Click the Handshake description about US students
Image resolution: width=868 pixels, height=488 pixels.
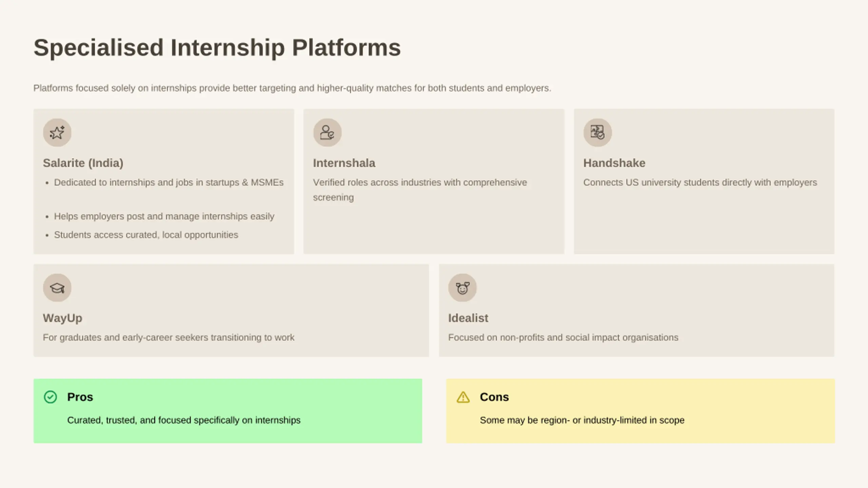(x=700, y=182)
